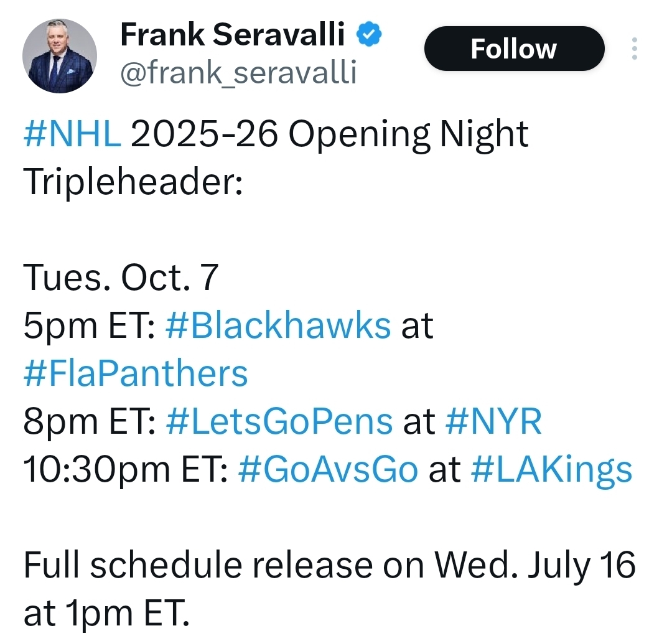
Task: Click the Frank Seravalli display name
Action: tap(233, 35)
